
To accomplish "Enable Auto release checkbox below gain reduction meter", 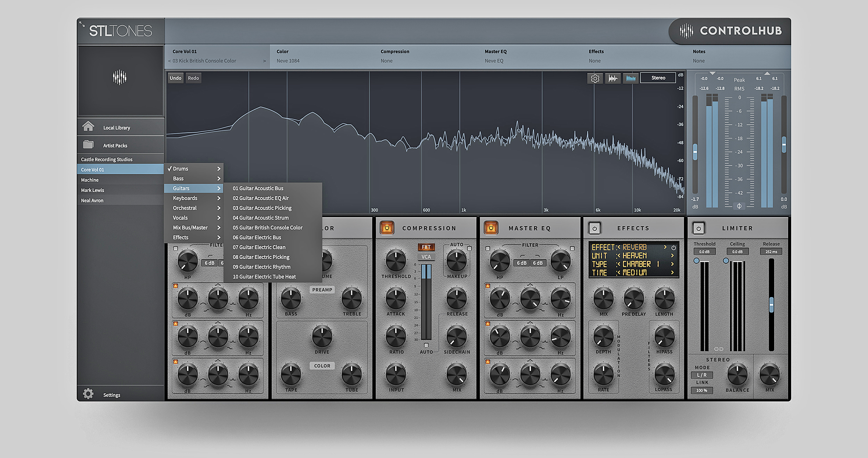I will coord(426,345).
